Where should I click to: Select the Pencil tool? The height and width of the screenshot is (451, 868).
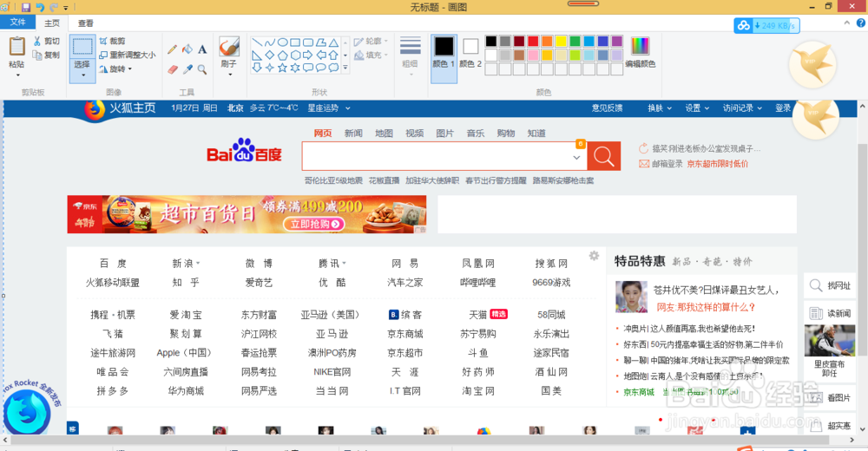point(172,49)
